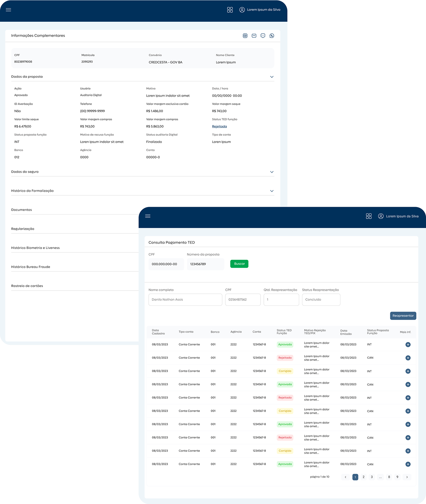The width and height of the screenshot is (426, 504).
Task: Expand Histórico da Formalização section chevron
Action: coord(272,191)
